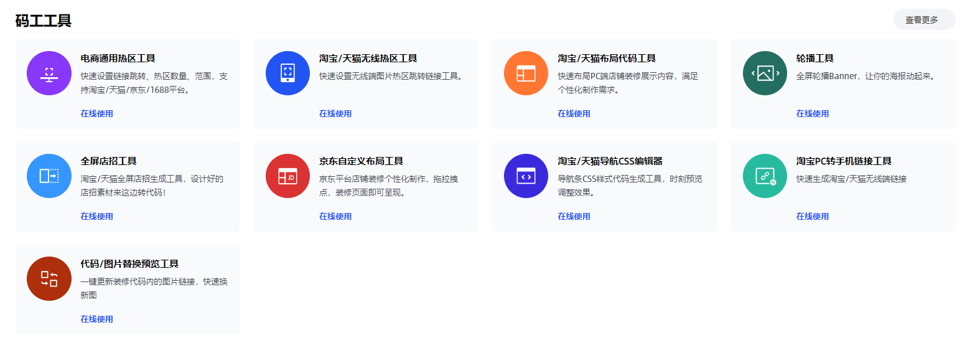This screenshot has height=345, width=980.
Task: Select the 代码/图片替换预览工具 title
Action: 129,263
